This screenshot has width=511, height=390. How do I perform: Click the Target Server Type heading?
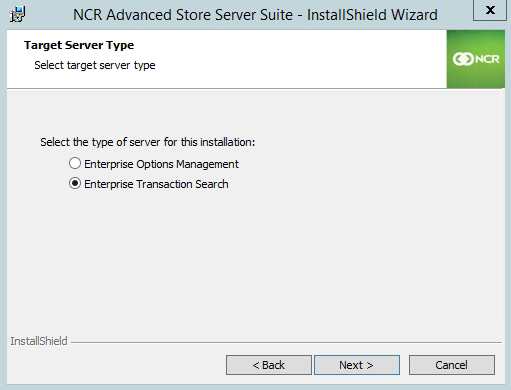point(79,45)
